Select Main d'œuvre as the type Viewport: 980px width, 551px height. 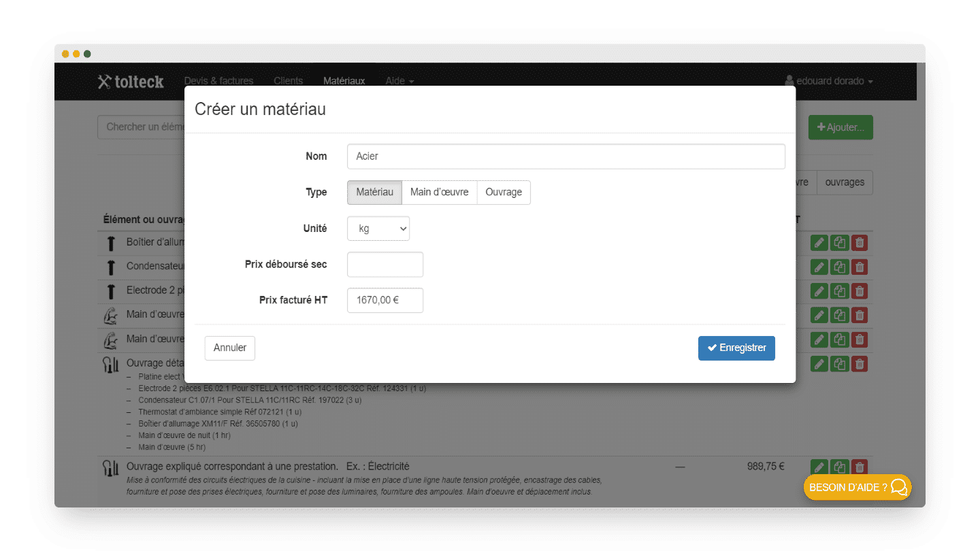click(x=440, y=192)
